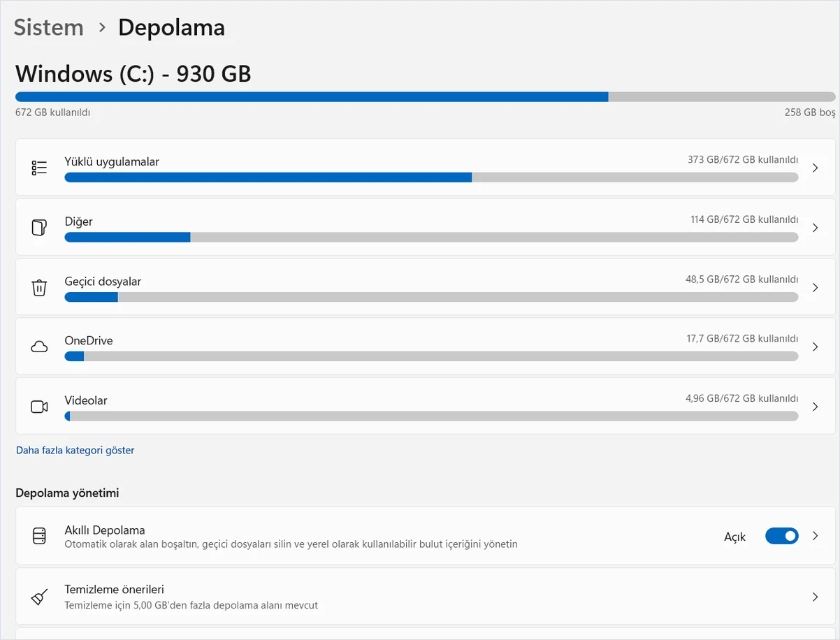Click '17,7 GB/672 GB kullanıldı' value
The height and width of the screenshot is (640, 840).
tap(742, 339)
